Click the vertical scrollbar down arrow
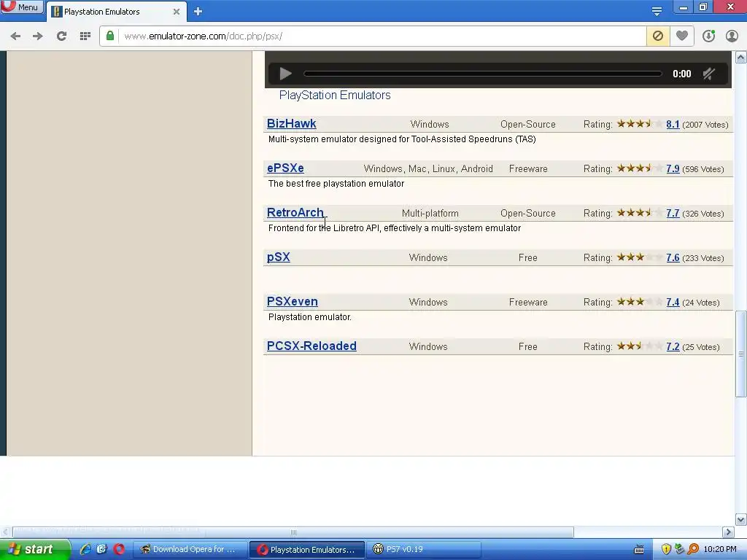The width and height of the screenshot is (747, 560). click(741, 519)
